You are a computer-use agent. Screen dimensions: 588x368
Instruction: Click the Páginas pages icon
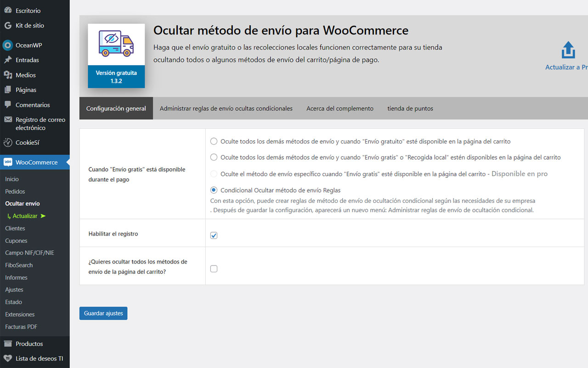(x=8, y=90)
